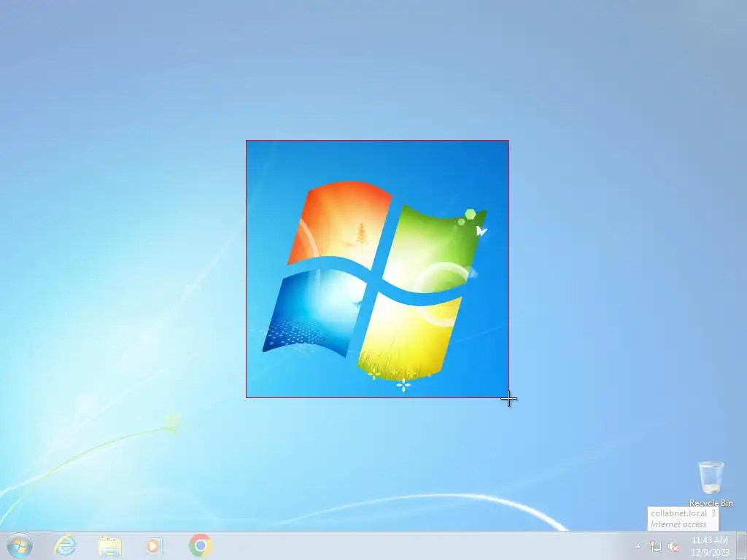Launch Internet Explorer from the taskbar
The height and width of the screenshot is (560, 747).
point(65,545)
